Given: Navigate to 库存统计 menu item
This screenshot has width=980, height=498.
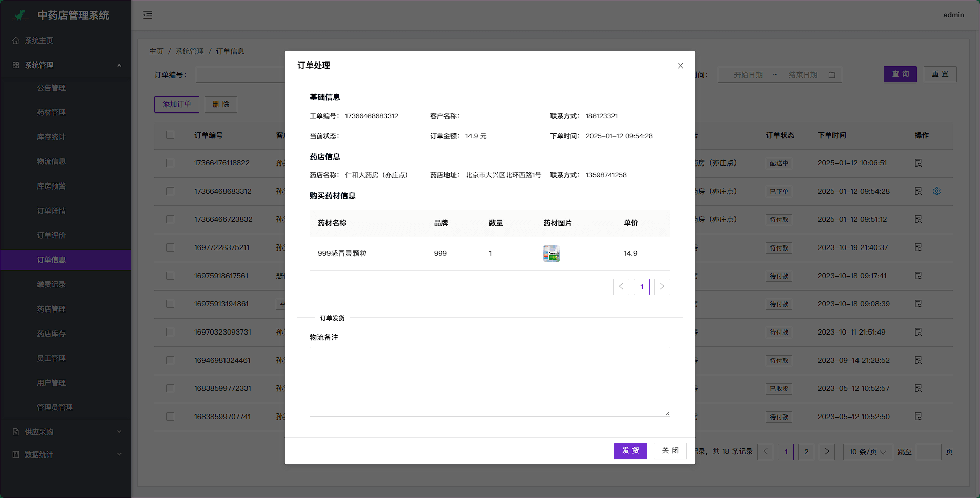Looking at the screenshot, I should (x=51, y=137).
